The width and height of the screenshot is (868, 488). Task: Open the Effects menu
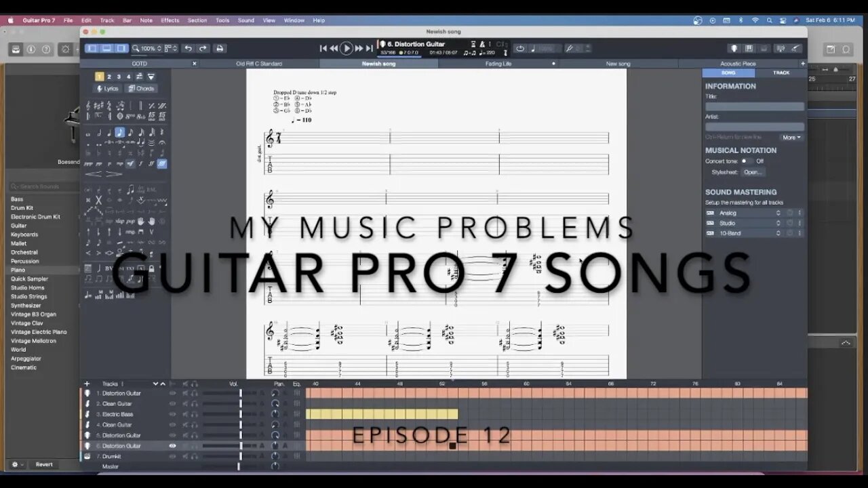pos(170,20)
